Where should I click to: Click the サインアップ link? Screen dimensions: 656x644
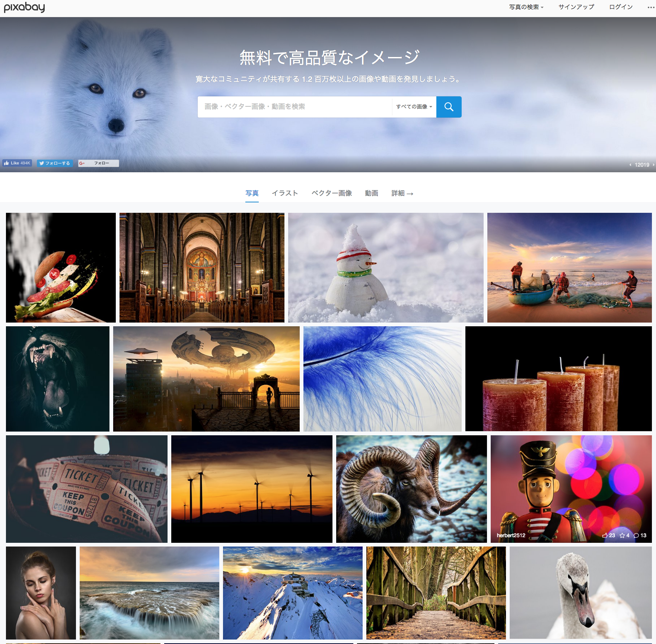[x=576, y=7]
